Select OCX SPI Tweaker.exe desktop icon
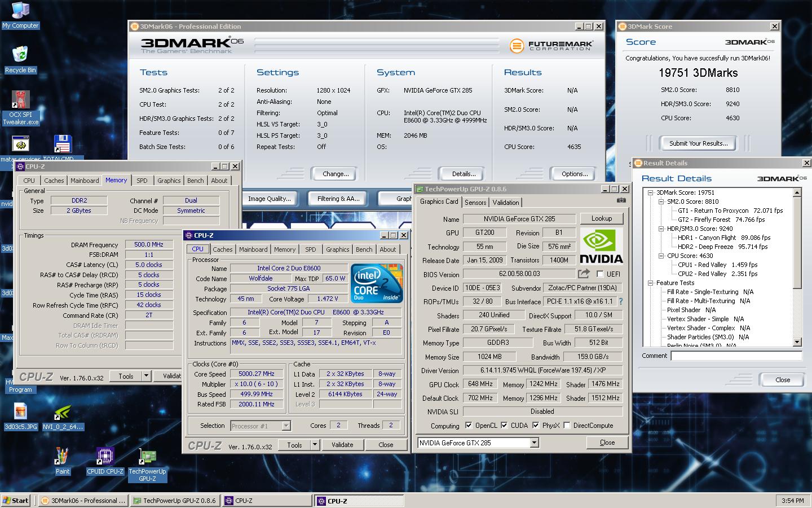Image resolution: width=812 pixels, height=508 pixels. click(x=21, y=108)
